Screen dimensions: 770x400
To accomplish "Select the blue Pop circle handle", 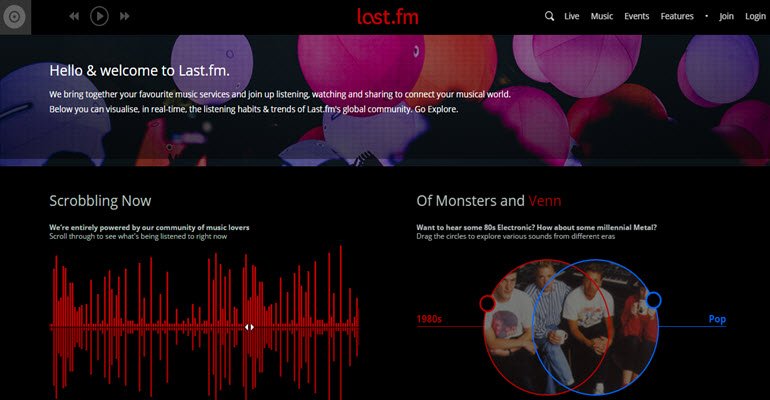I will [653, 300].
